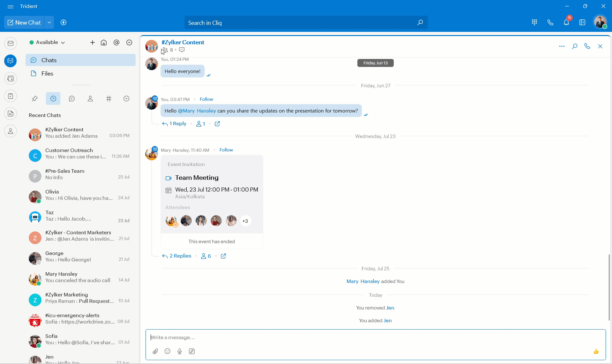
Task: Start a call in the channel
Action: 587,46
